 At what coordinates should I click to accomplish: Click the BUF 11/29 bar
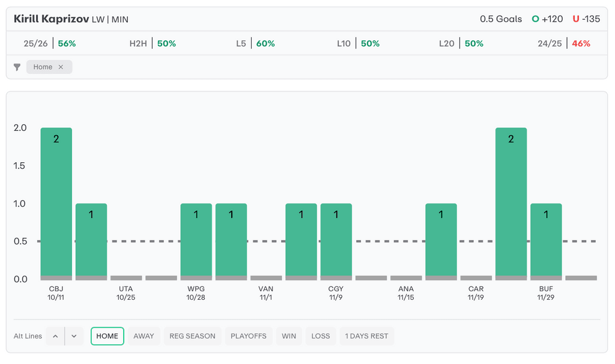[x=546, y=240]
